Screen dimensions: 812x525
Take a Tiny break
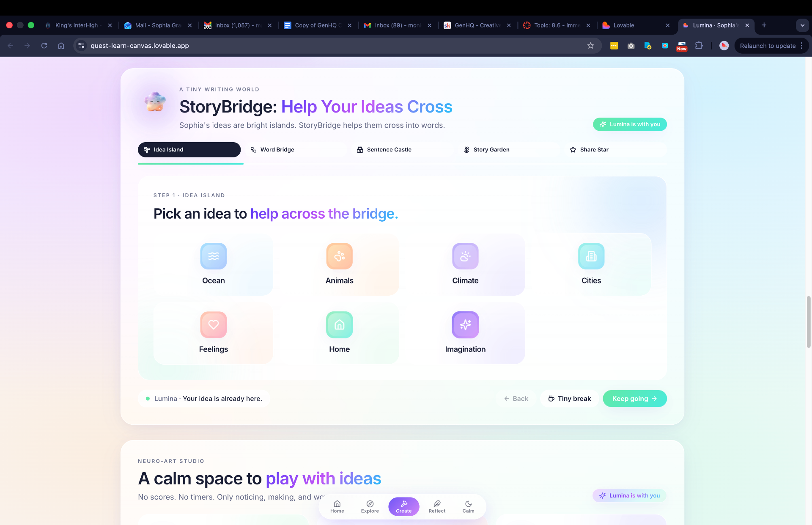(569, 399)
